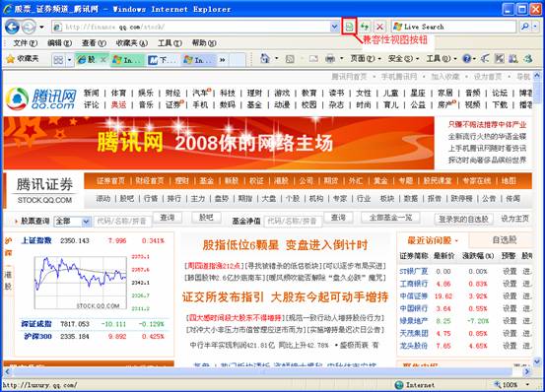This screenshot has width=545, height=392.
Task: Open the 财经 finance channel link
Action: pos(172,93)
